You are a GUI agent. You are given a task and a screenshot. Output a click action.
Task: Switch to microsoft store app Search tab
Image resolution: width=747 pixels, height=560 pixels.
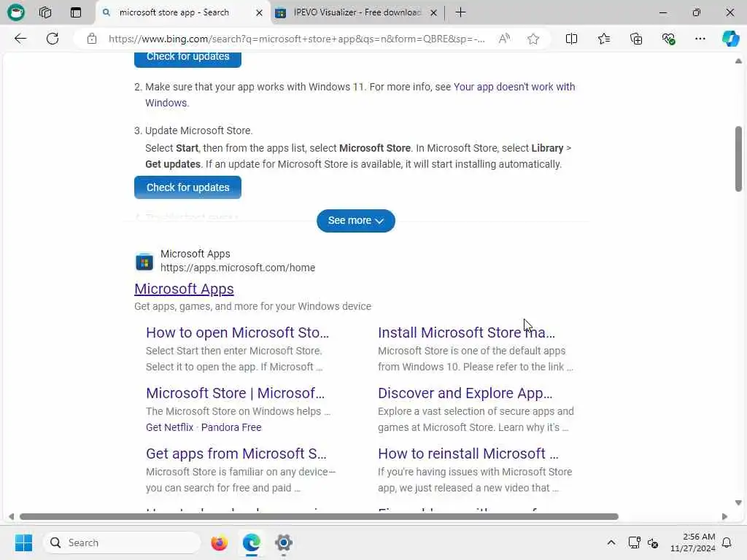tap(174, 12)
